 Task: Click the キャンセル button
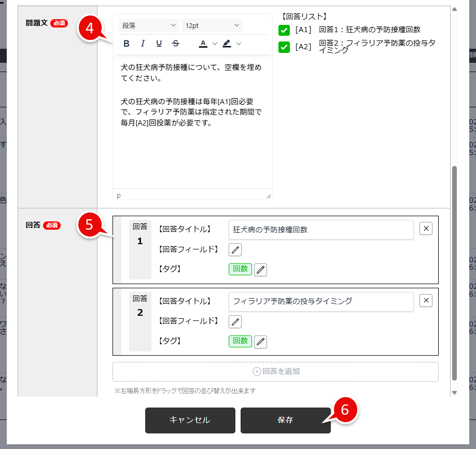click(x=190, y=420)
